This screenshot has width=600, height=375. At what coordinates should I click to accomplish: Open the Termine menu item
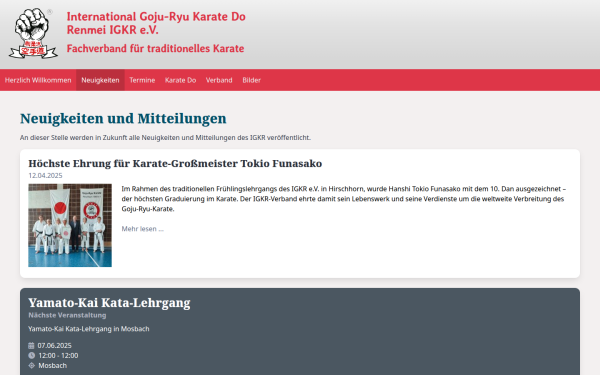tap(142, 80)
